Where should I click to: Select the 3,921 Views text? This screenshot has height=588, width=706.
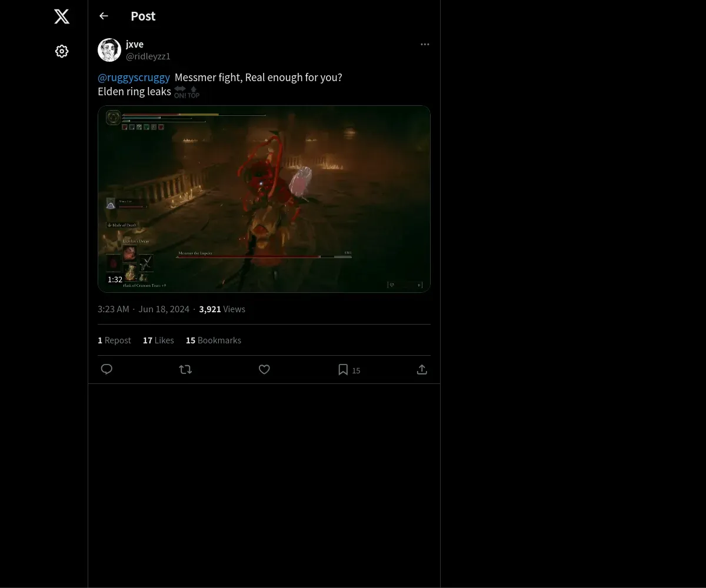(x=222, y=309)
